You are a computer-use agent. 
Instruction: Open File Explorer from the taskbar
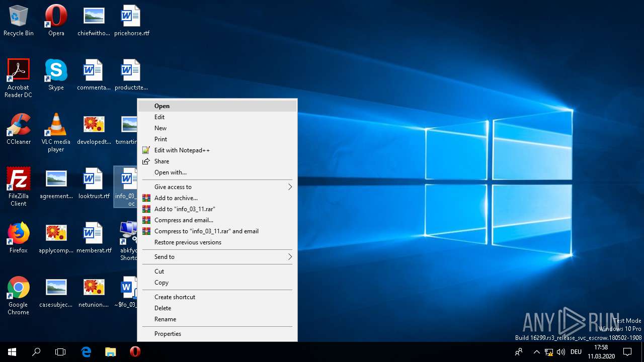tap(111, 352)
